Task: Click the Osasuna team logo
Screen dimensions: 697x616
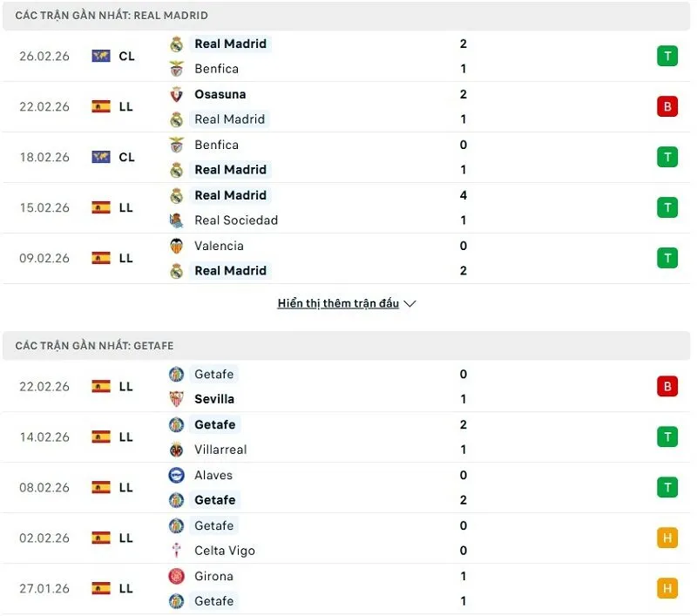Action: coord(178,94)
